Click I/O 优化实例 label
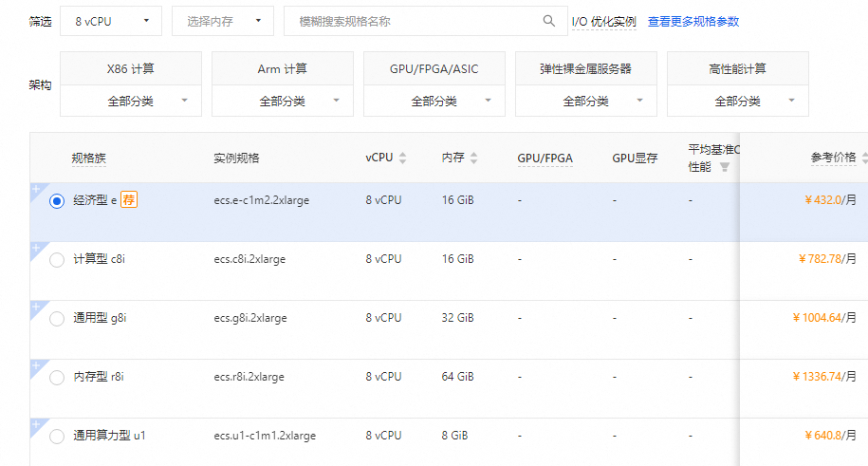868x466 pixels. click(604, 22)
